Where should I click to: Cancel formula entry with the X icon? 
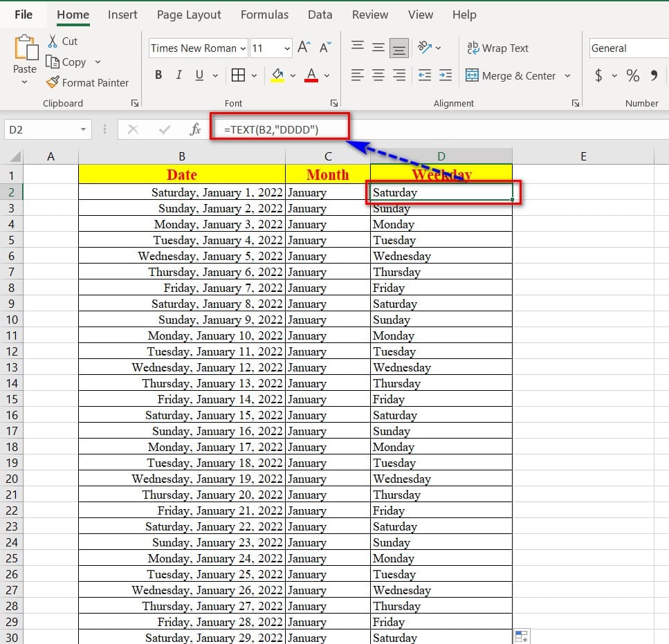pyautogui.click(x=133, y=129)
